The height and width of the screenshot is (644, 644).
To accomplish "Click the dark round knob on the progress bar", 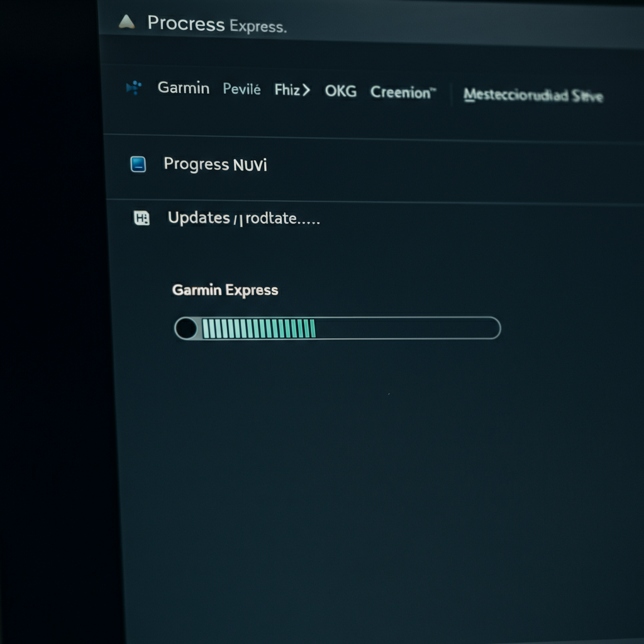I will click(186, 328).
